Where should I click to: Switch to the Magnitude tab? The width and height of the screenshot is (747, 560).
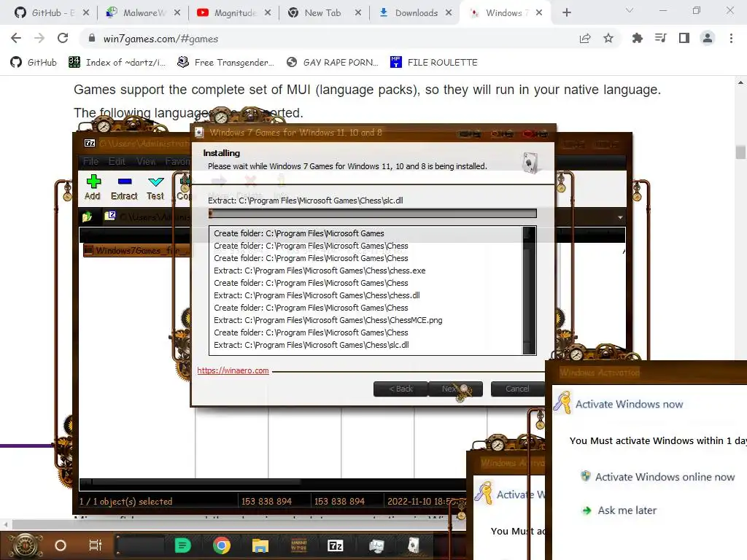[233, 13]
